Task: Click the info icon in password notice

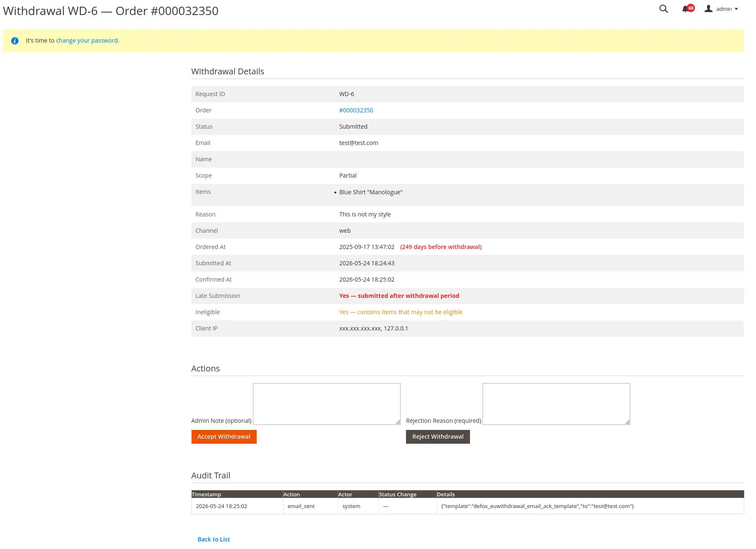Action: coord(15,41)
